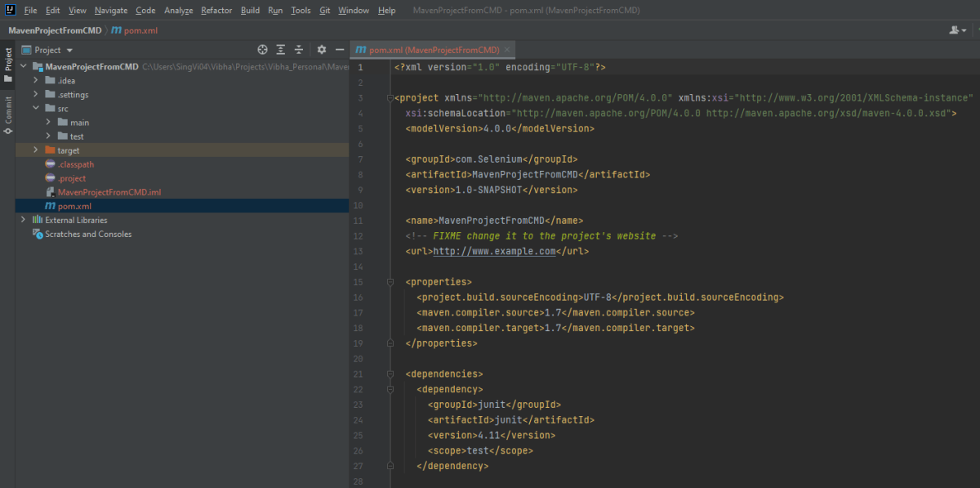Viewport: 980px width, 488px height.
Task: Open the Git menu
Action: pyautogui.click(x=324, y=11)
